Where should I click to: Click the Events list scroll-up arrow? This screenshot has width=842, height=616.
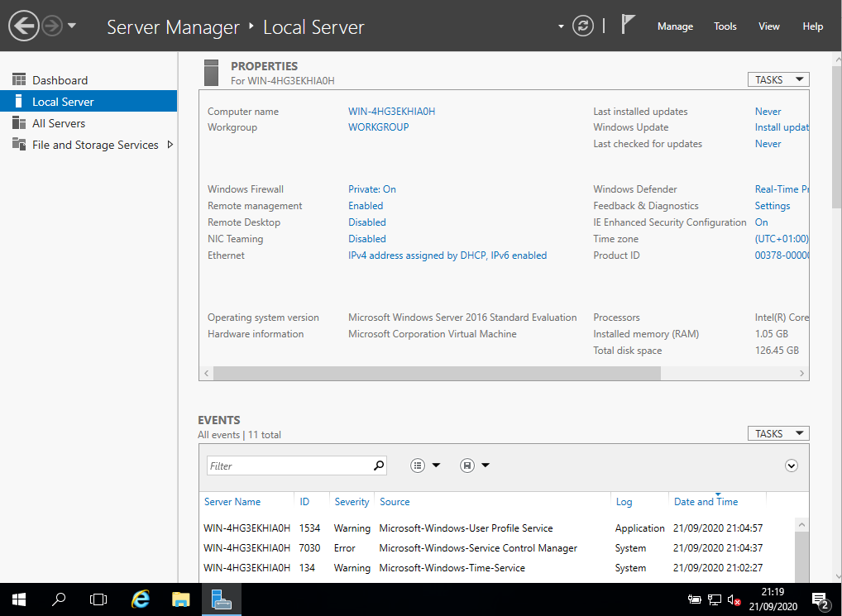point(801,524)
